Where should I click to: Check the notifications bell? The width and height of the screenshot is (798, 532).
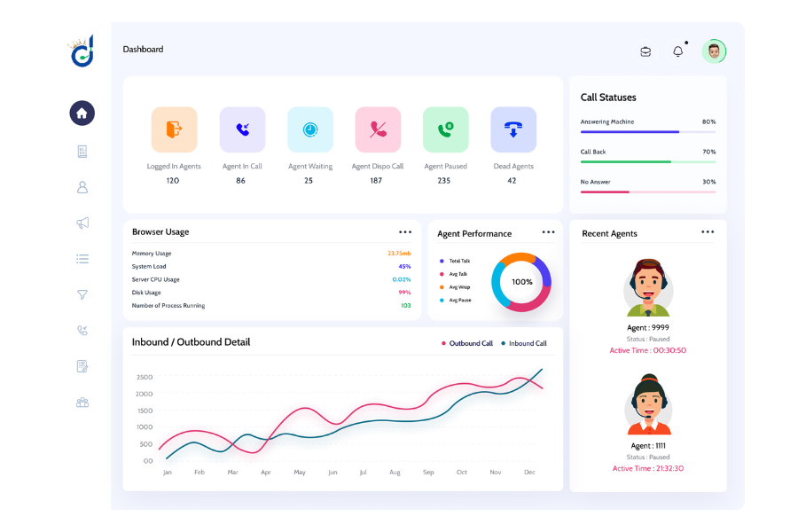(678, 51)
